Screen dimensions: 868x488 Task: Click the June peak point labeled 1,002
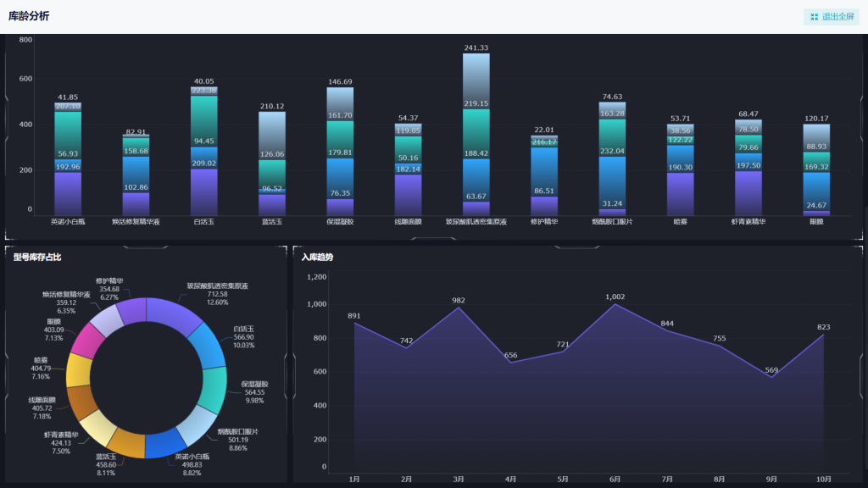click(615, 304)
